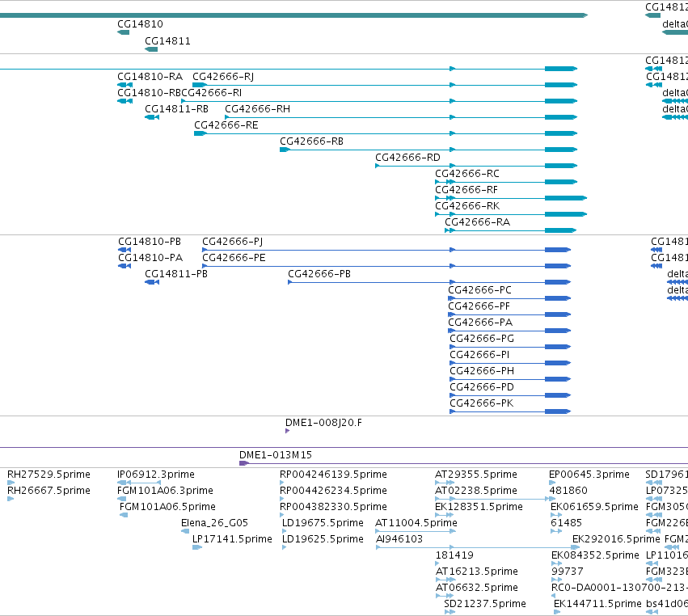Click RP004382330.5prime EST label
688x616 pixels.
(333, 507)
